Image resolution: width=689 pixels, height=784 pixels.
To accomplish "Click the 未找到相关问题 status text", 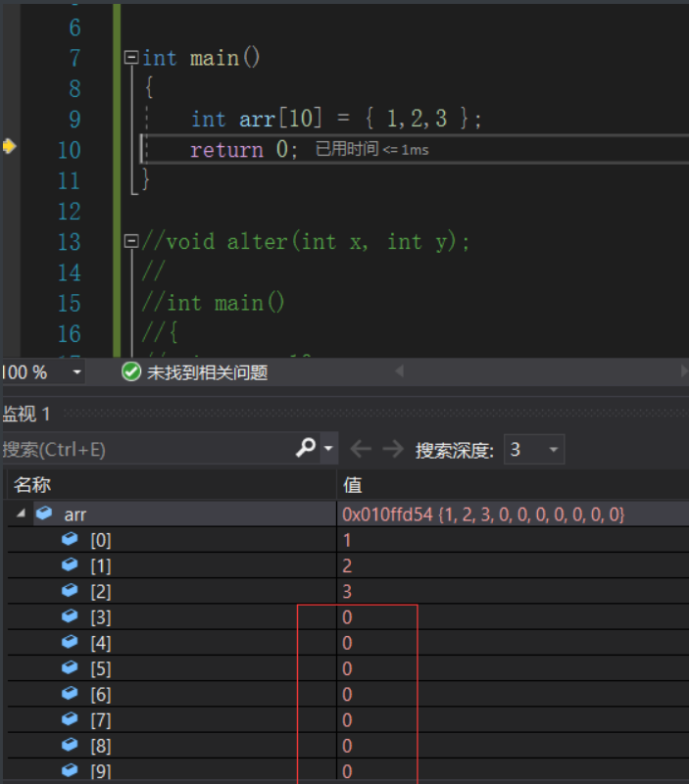I will (208, 372).
